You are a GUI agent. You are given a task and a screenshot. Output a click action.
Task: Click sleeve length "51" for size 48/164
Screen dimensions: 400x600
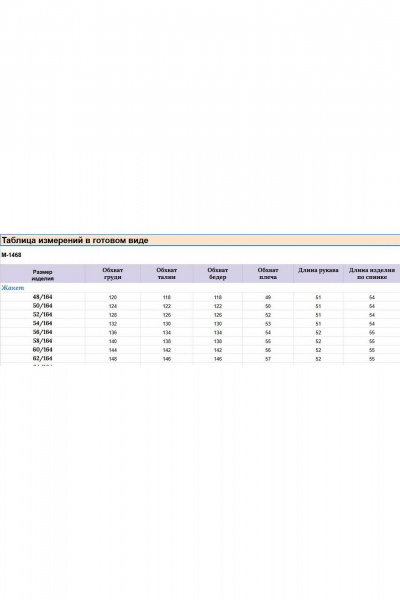[x=318, y=297]
